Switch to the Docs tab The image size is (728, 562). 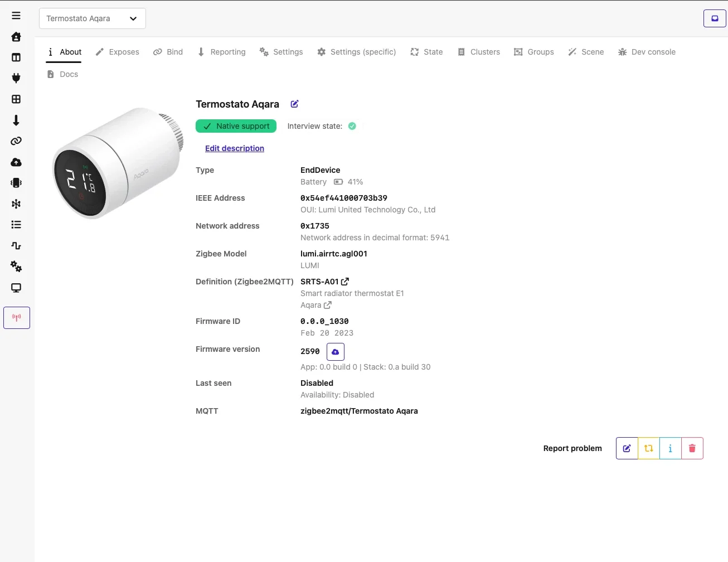click(x=62, y=74)
